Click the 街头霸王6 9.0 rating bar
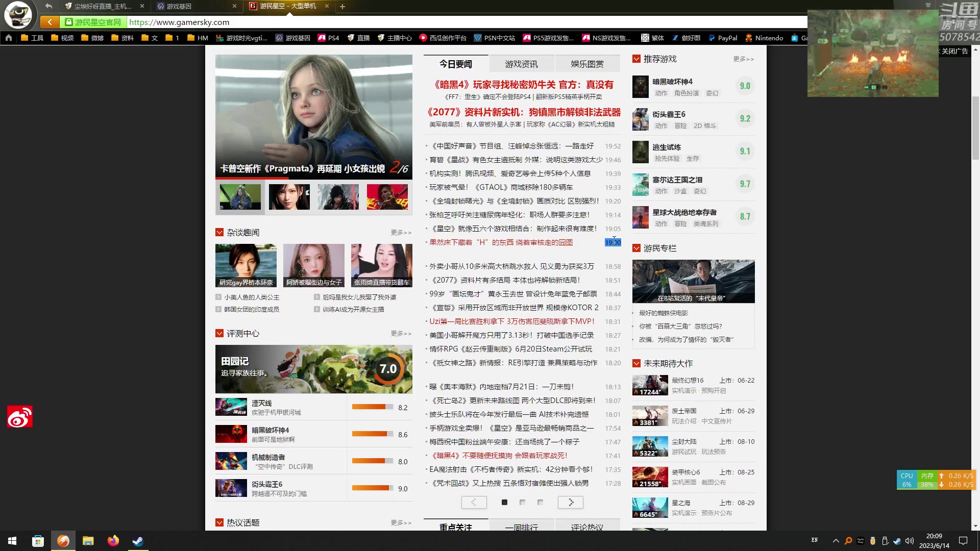 pos(372,488)
